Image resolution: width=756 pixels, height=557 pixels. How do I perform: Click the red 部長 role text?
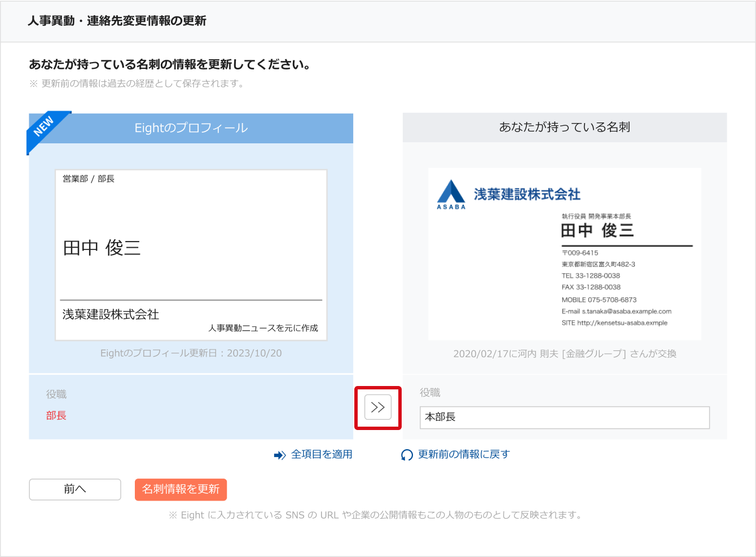click(x=56, y=415)
